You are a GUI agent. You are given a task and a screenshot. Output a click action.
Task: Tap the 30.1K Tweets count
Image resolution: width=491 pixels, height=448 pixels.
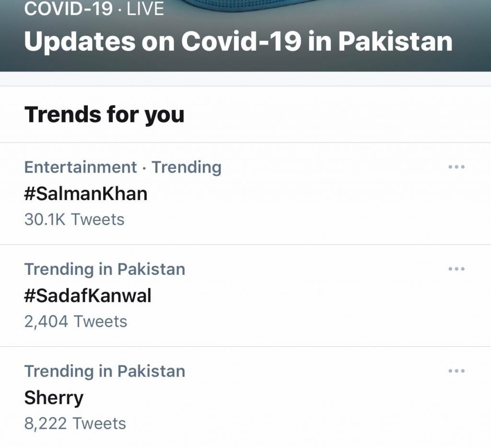pyautogui.click(x=74, y=220)
